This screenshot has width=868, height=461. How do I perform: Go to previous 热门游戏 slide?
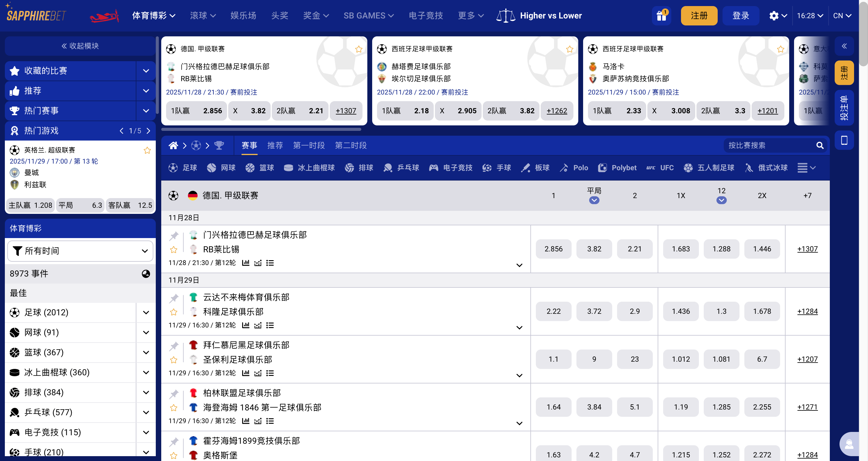pos(122,131)
